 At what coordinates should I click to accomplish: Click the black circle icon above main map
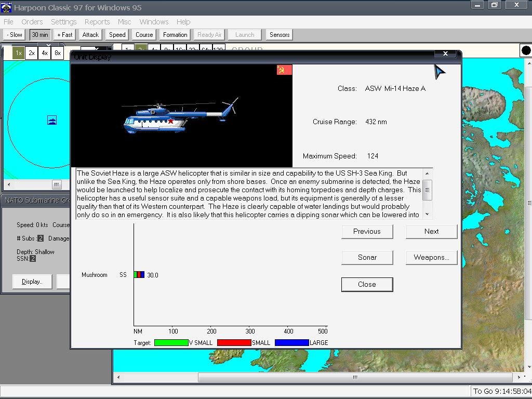pyautogui.click(x=526, y=50)
